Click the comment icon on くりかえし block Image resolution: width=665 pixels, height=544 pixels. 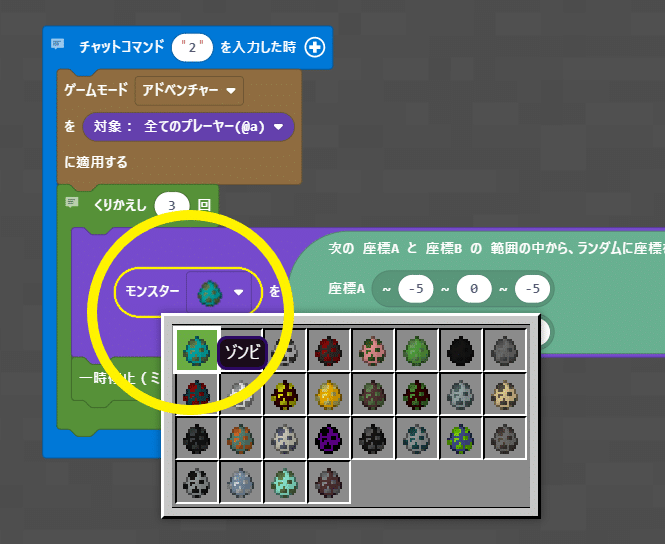72,202
